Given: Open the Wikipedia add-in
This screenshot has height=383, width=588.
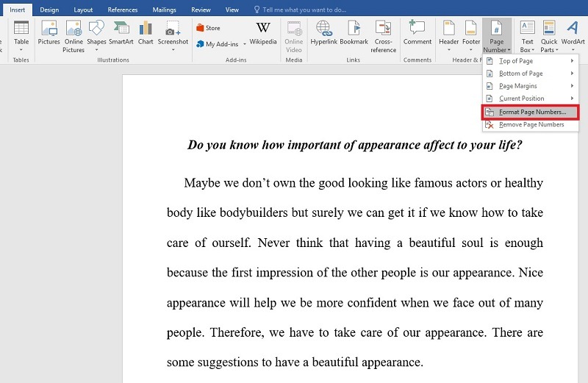Looking at the screenshot, I should click(x=262, y=33).
